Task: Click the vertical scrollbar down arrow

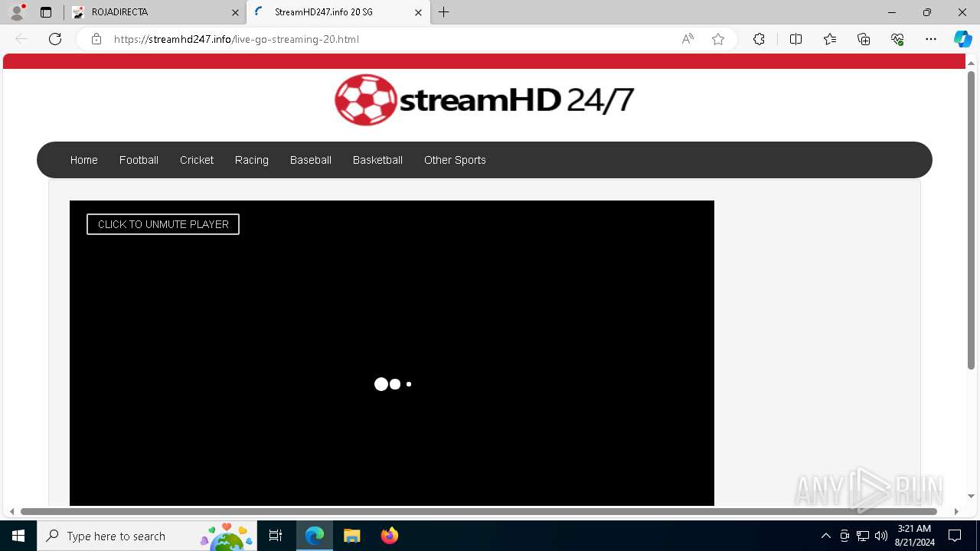Action: (x=971, y=496)
